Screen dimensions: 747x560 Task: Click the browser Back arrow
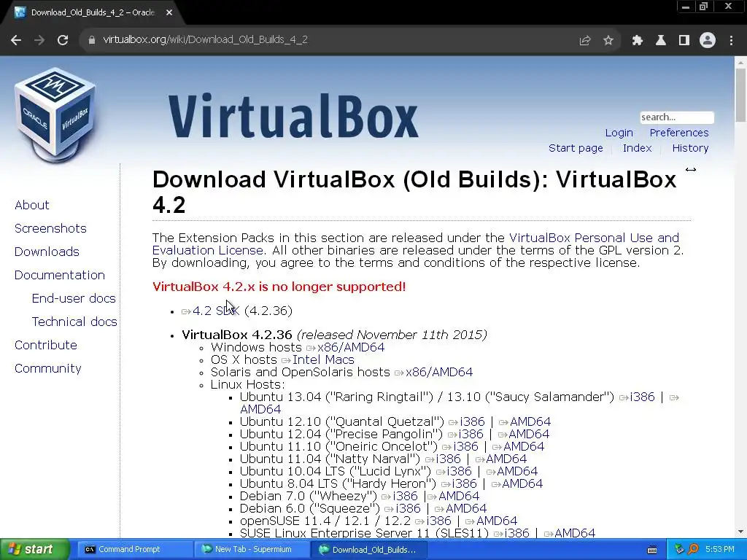[16, 40]
